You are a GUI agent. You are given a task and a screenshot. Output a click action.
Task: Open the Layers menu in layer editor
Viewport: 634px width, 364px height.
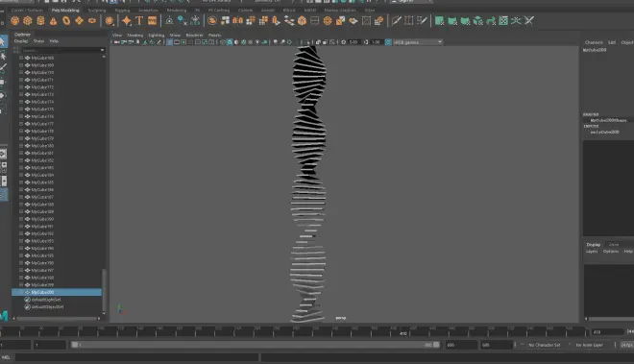pos(592,252)
